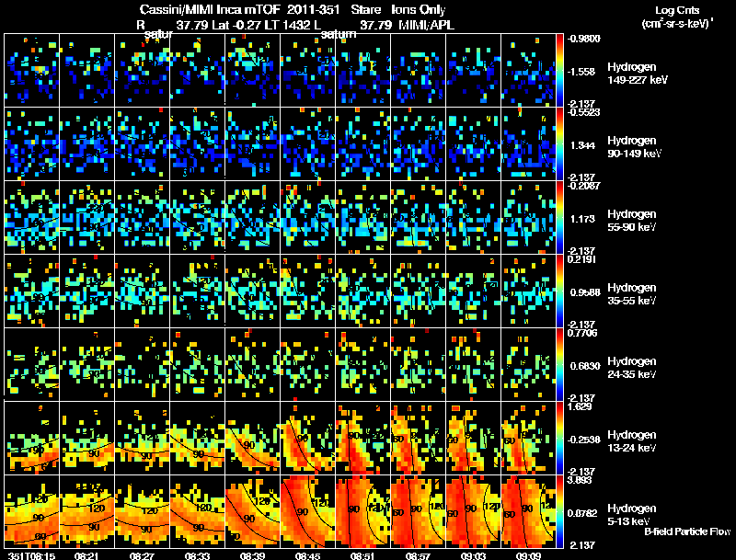
Task: Select the Hydrogen 35-55 keV color bar
Action: point(559,291)
